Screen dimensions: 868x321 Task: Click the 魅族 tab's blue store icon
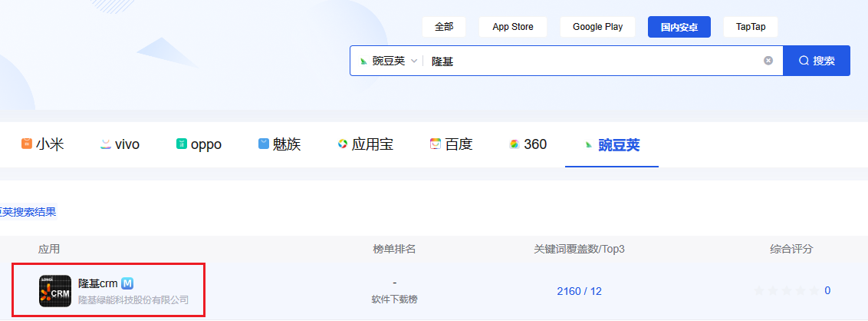pos(264,144)
